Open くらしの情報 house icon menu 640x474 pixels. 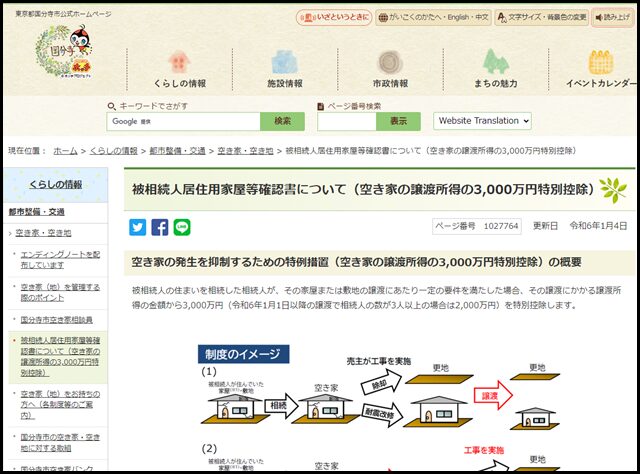(x=180, y=69)
